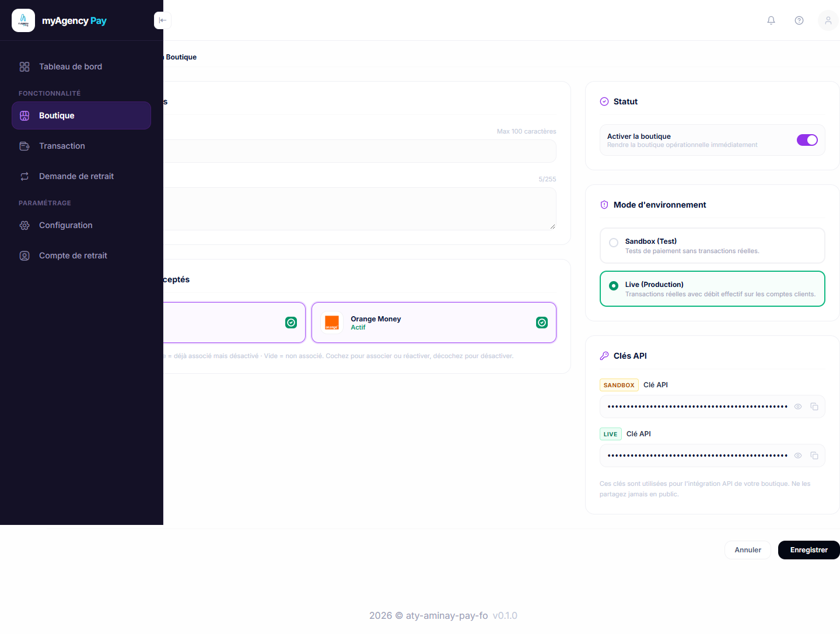Copy the Live API key
The image size is (840, 634).
click(814, 456)
